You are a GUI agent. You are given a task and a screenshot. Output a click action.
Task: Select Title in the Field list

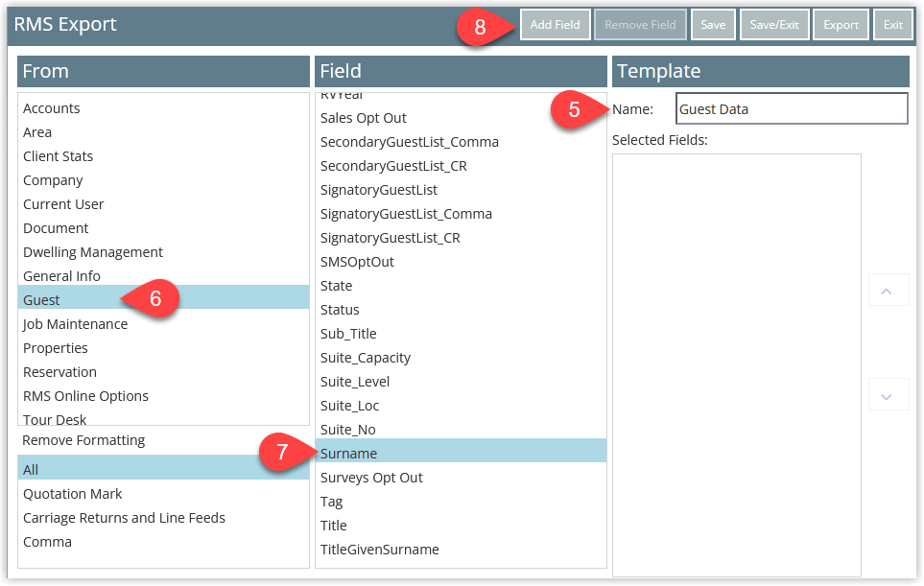tap(461, 526)
